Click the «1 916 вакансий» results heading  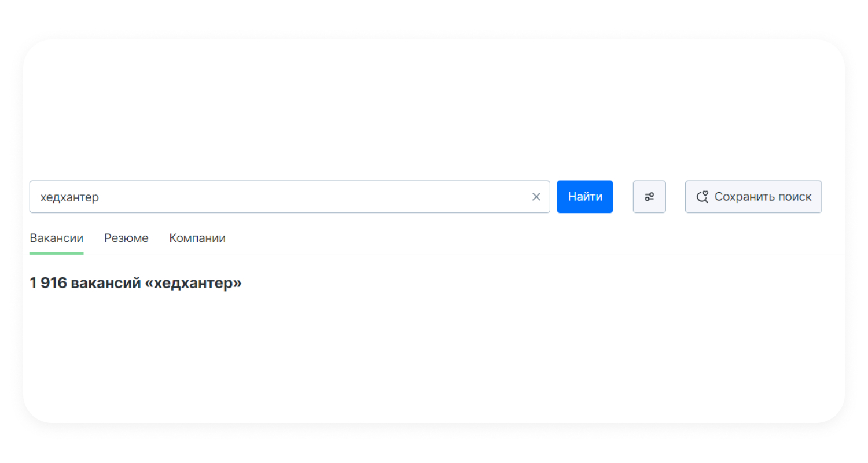click(x=135, y=283)
